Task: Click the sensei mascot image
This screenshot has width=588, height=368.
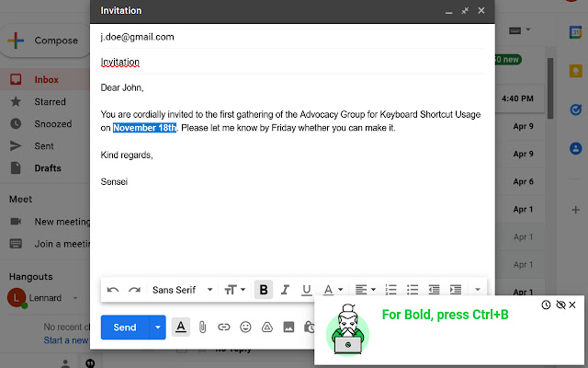Action: click(347, 329)
